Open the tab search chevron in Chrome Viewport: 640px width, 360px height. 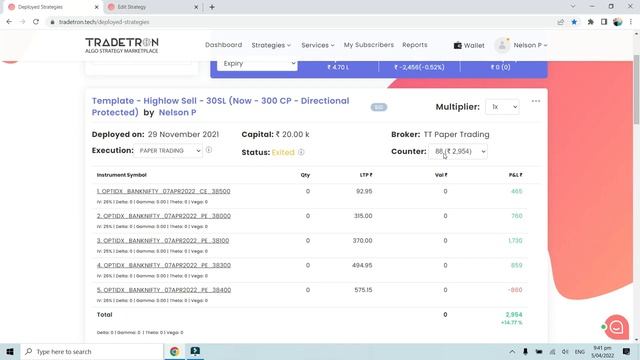[x=573, y=7]
